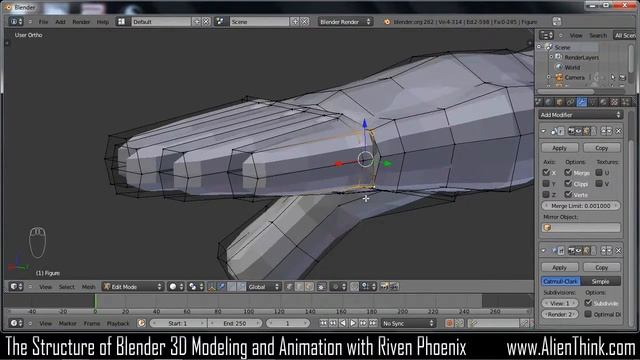640x360 pixels.
Task: Apply the Mirror modifier
Action: click(559, 148)
